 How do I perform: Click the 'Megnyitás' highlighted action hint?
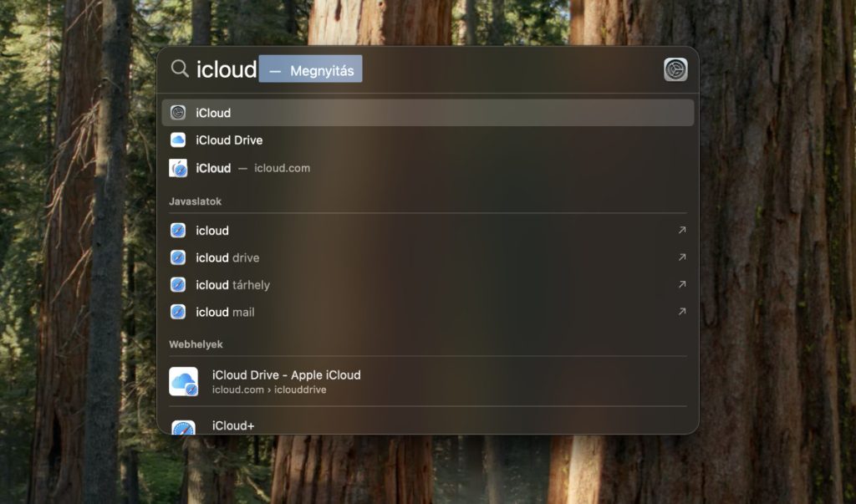tap(310, 69)
